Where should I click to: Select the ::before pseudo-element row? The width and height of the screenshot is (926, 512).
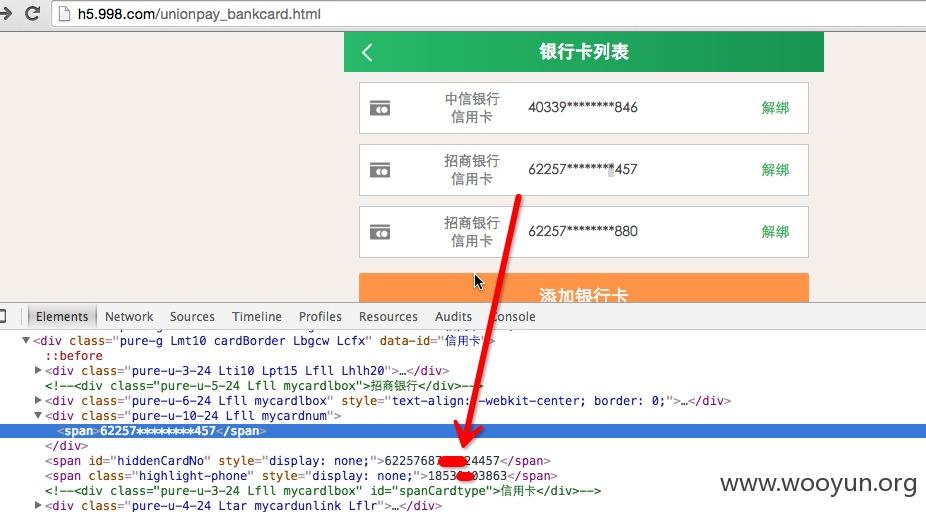coord(74,356)
